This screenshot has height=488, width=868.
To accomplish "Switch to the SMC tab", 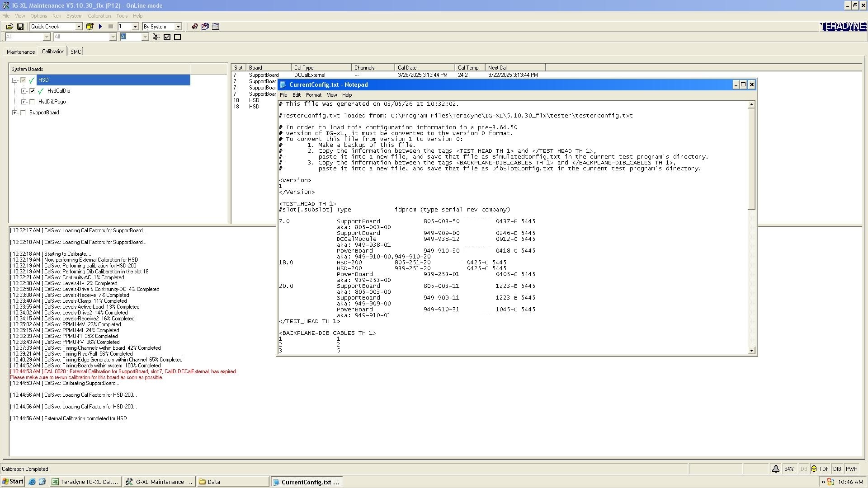I will (x=75, y=52).
